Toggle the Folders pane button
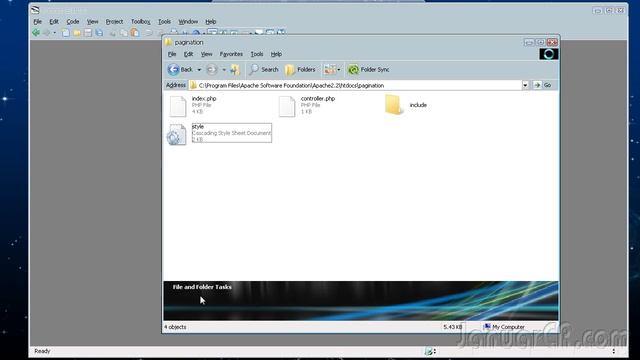Screen dimensions: 640x360 point(300,70)
